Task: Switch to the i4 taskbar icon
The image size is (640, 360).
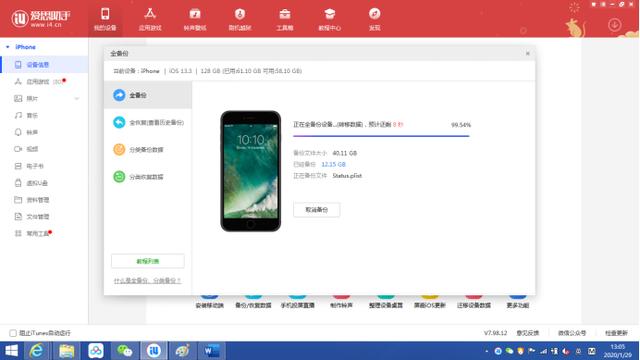Action: [154, 351]
